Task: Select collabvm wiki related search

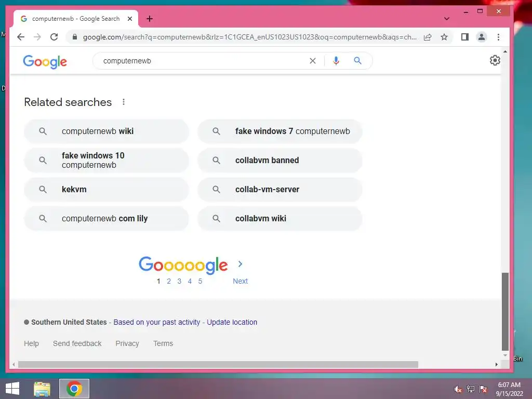Action: [280, 219]
